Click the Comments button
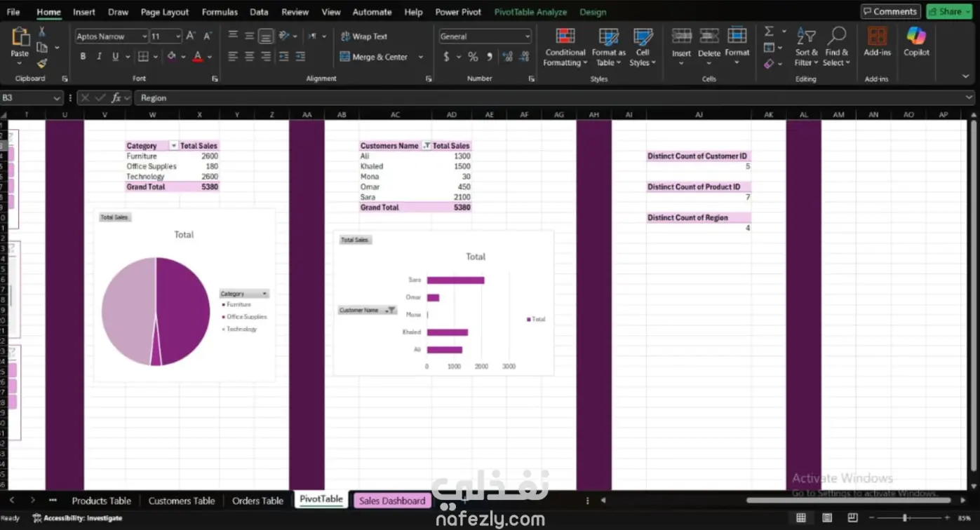The image size is (980, 530). point(891,12)
